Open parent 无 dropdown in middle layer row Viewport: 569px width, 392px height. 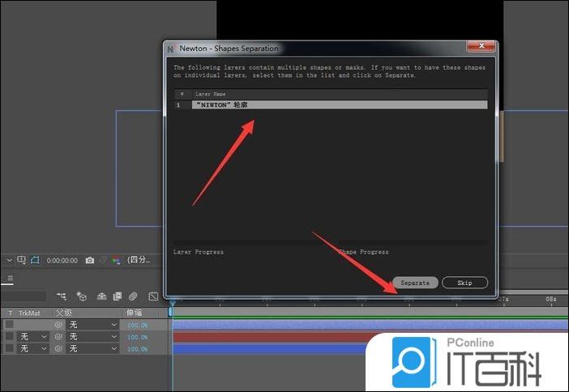93,336
